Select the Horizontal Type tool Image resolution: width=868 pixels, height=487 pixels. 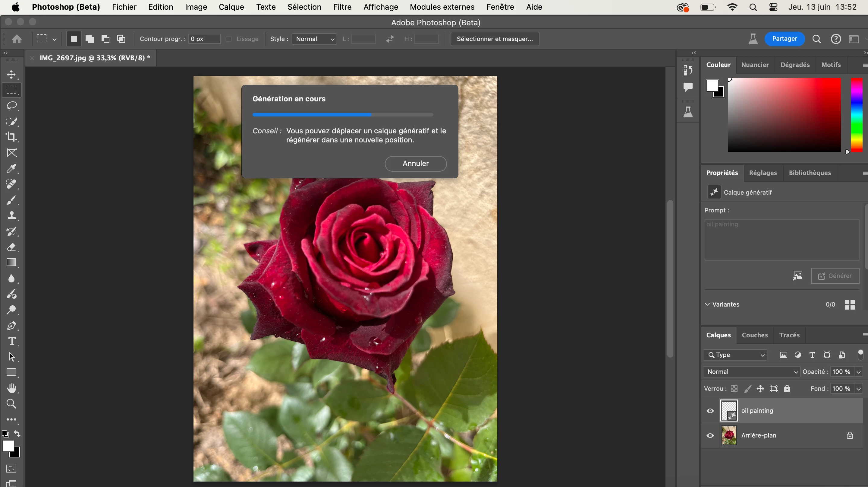(x=11, y=341)
